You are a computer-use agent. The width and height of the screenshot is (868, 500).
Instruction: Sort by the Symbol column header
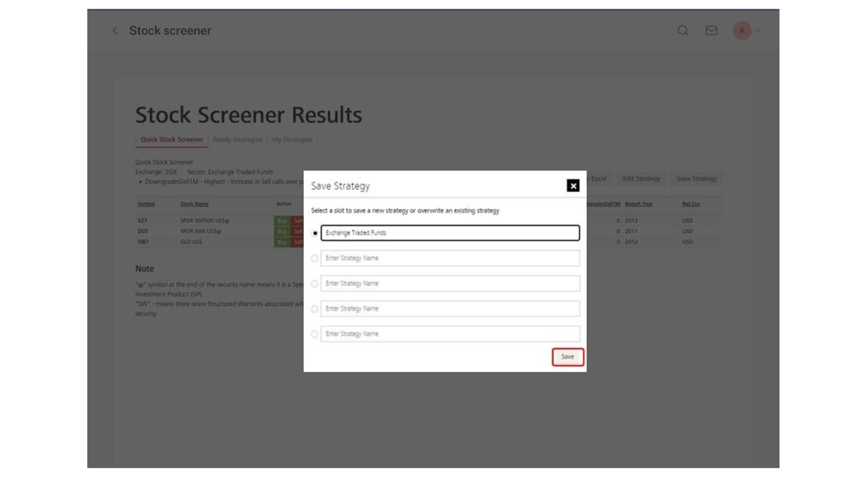(146, 204)
